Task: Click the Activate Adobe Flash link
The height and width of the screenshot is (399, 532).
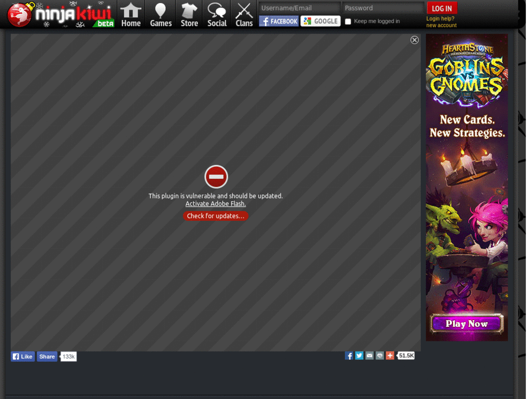Action: [x=216, y=204]
